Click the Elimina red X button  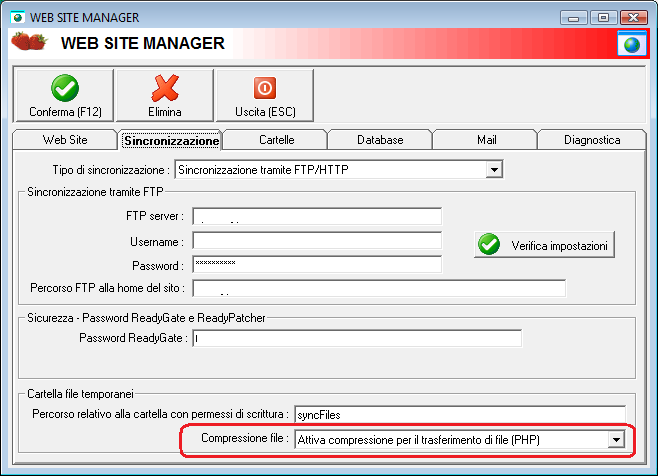coord(165,96)
